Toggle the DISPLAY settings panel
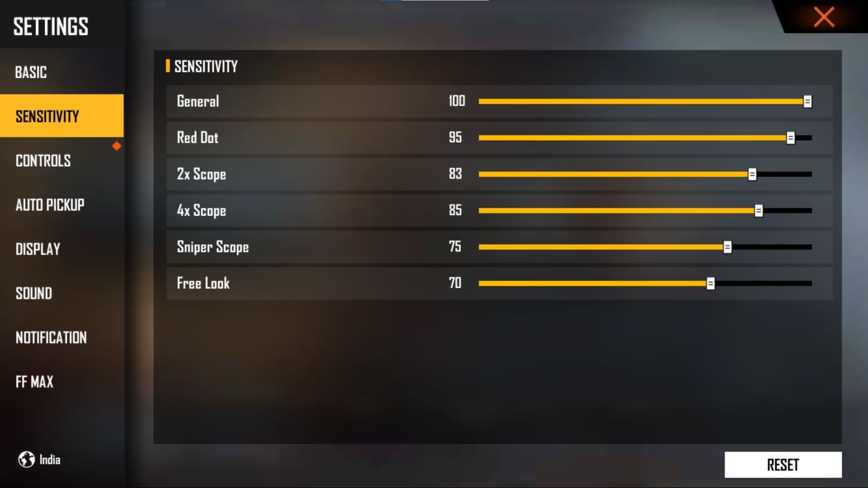The image size is (868, 488). 38,249
